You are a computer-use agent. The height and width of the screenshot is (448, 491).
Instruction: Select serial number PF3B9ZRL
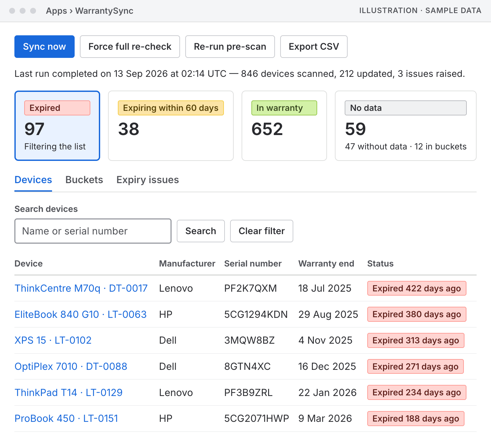[248, 393]
